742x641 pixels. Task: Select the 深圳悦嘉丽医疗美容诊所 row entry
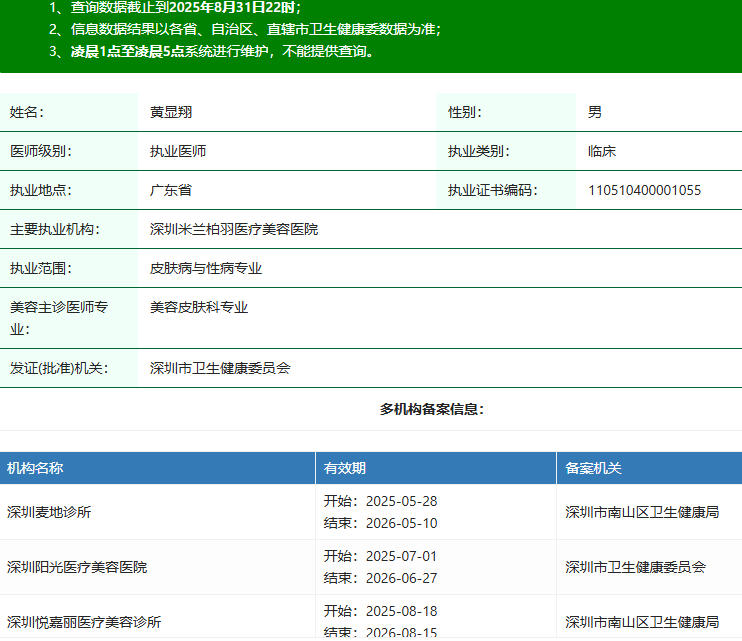(x=84, y=621)
